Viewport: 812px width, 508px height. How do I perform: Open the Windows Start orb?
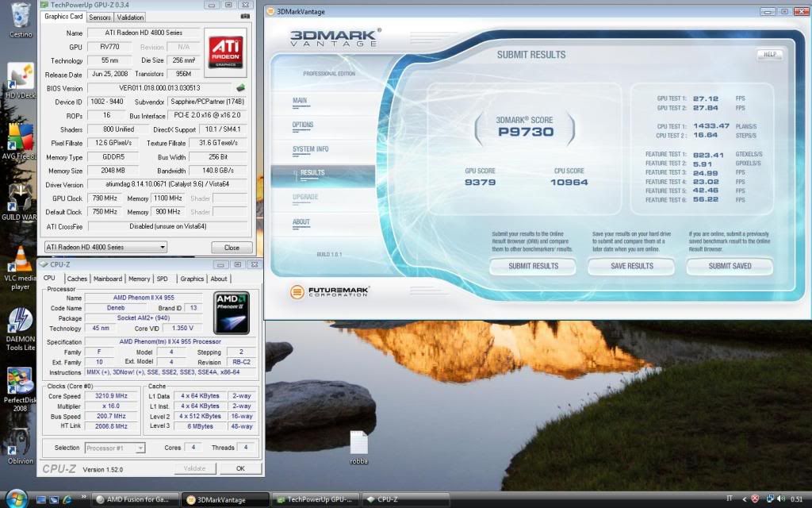16,498
